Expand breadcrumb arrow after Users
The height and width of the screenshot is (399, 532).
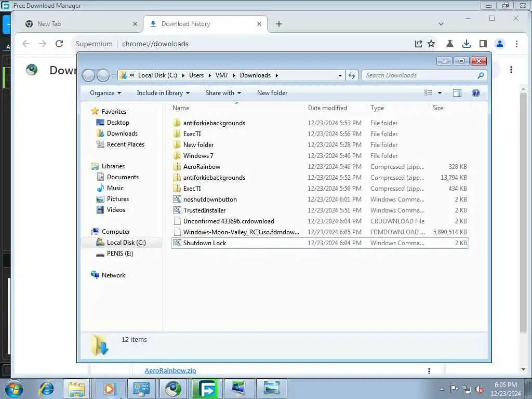click(210, 75)
